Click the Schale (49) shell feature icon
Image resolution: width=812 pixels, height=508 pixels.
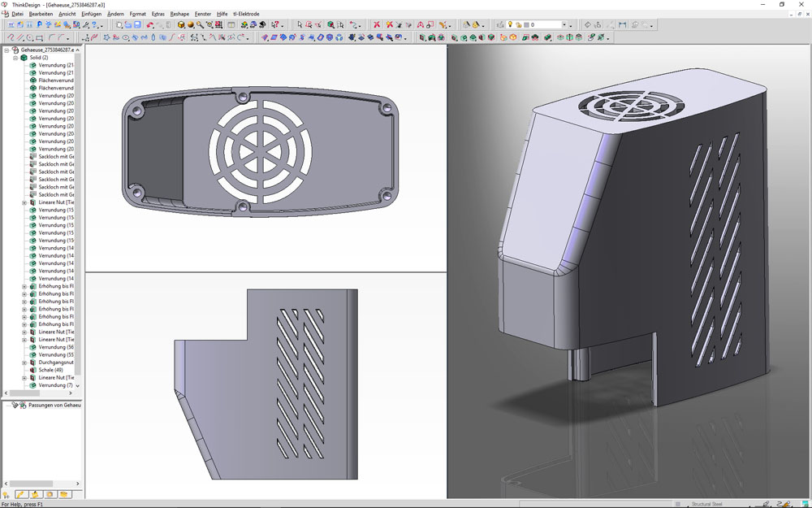[32, 370]
